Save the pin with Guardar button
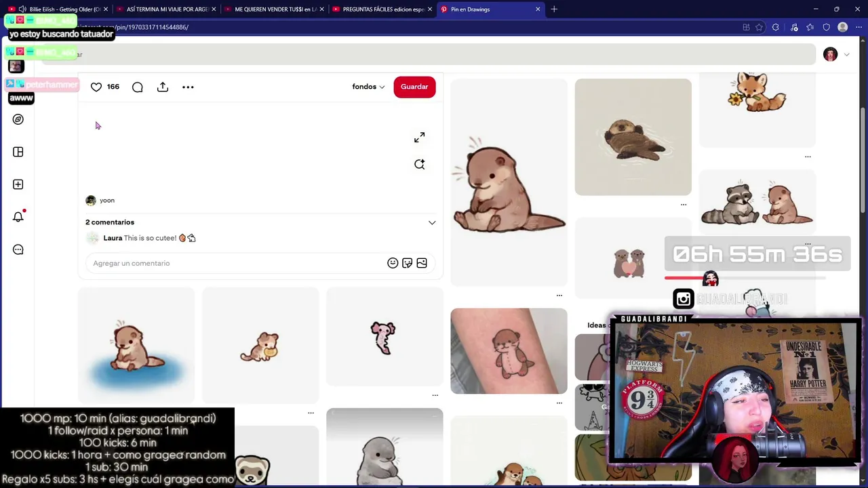 [414, 87]
